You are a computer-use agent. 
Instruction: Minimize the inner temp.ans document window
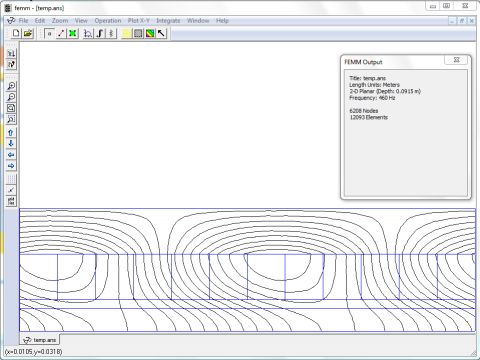tap(452, 21)
